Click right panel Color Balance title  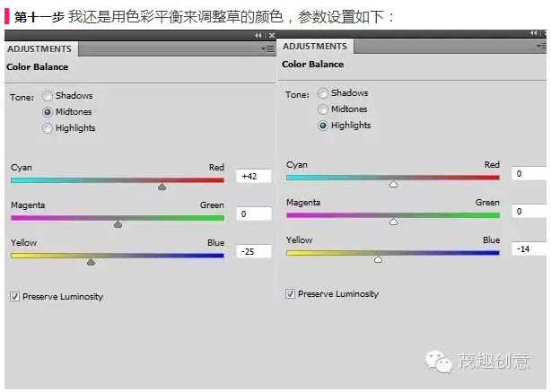click(313, 65)
